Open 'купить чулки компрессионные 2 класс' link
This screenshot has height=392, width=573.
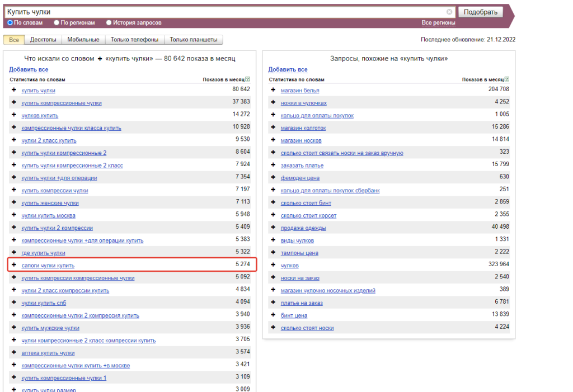tap(72, 166)
